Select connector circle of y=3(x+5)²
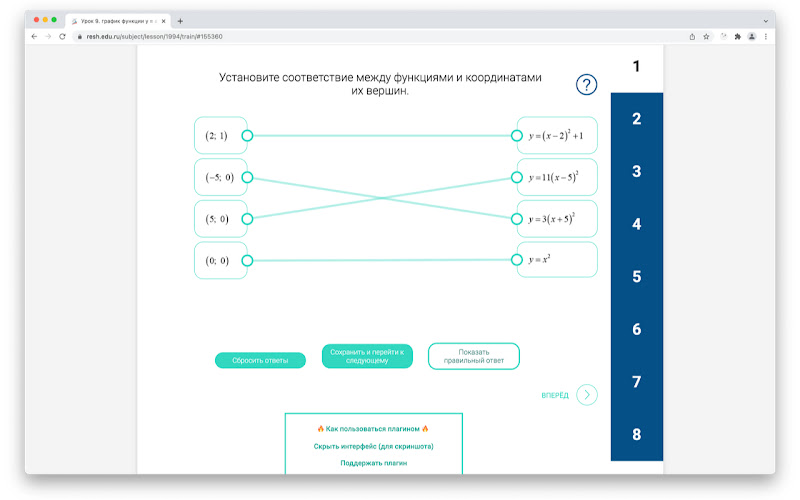Screen dimensions: 800x500 pos(516,219)
